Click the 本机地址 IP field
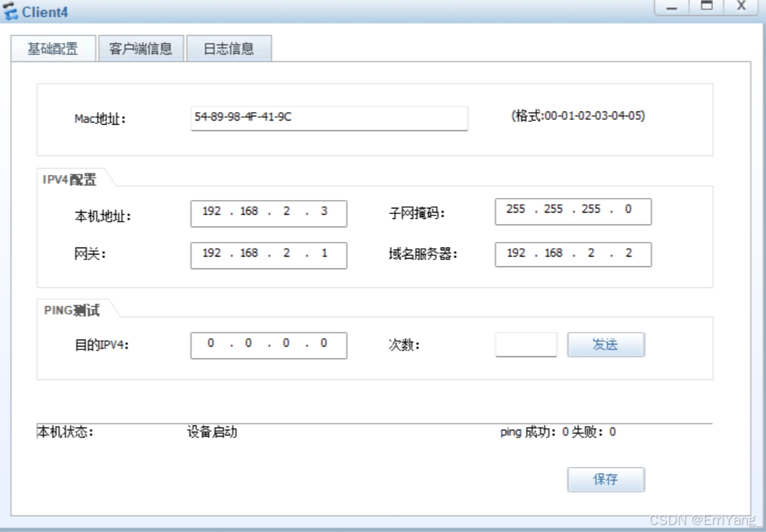Viewport: 766px width, 532px height. point(269,213)
